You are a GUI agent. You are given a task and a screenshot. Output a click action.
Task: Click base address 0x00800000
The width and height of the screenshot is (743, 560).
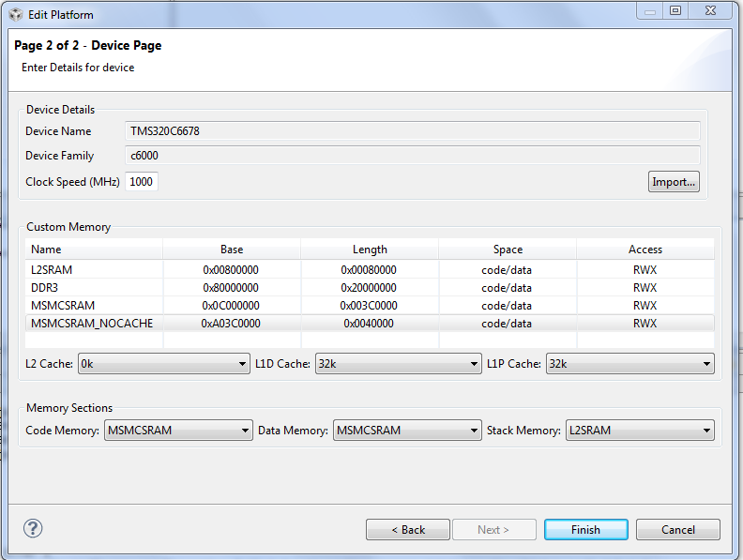tap(231, 270)
